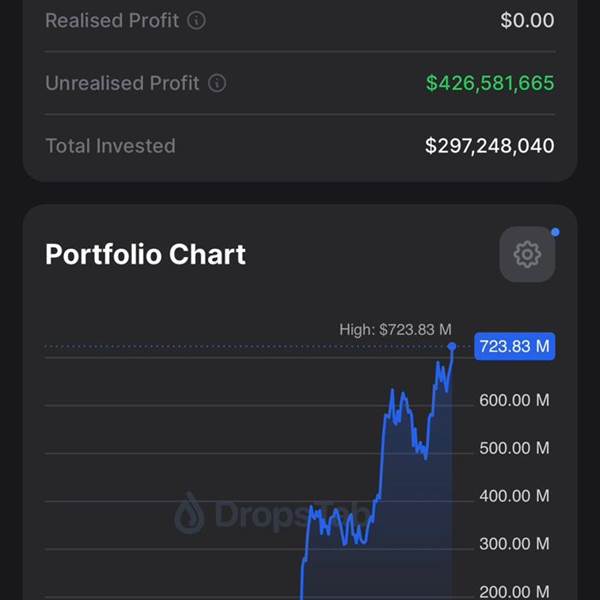Tap the Realised Profit label text
Viewport: 600px width, 600px height.
tap(112, 20)
